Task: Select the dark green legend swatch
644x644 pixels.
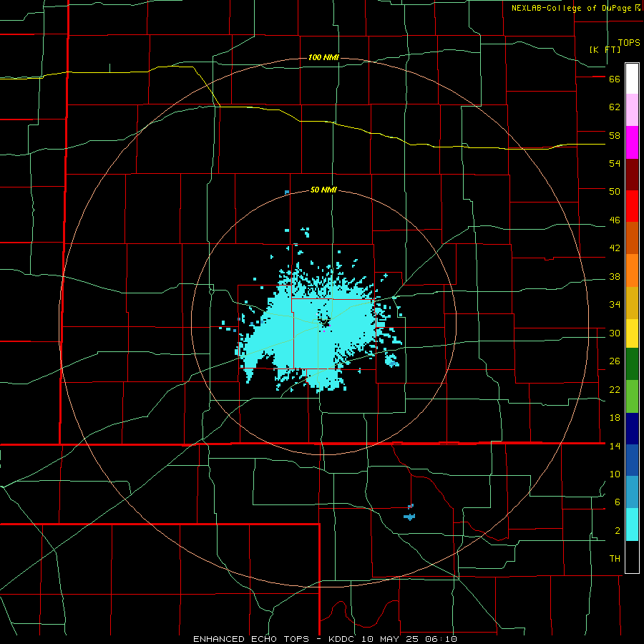Action: coord(632,364)
